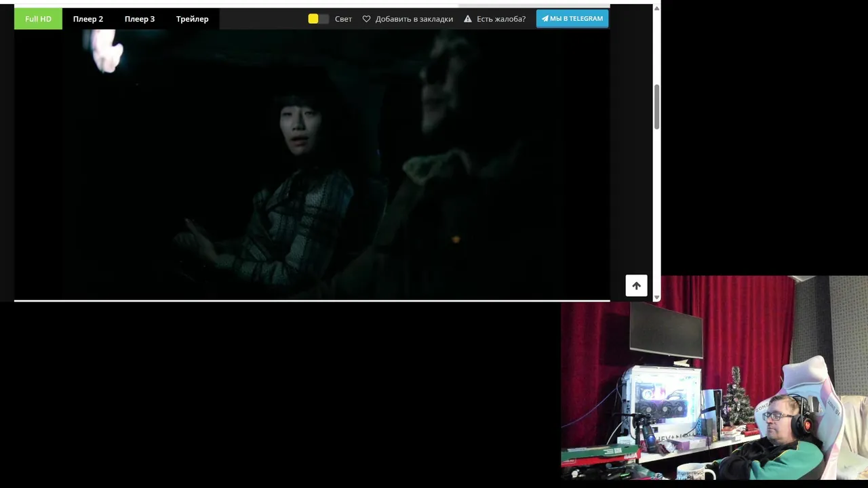This screenshot has height=488, width=868.
Task: Click the heart bookmark icon
Action: click(366, 19)
